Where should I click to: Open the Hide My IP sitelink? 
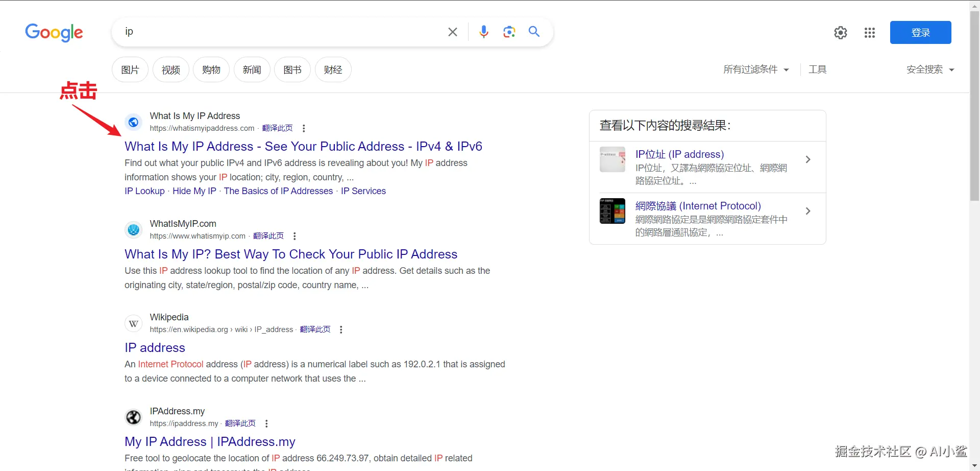click(x=194, y=191)
